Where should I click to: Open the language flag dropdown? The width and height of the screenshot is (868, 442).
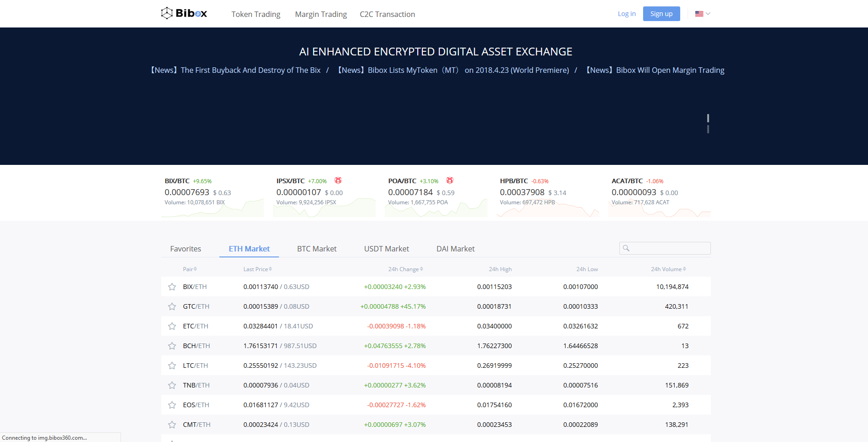(703, 14)
